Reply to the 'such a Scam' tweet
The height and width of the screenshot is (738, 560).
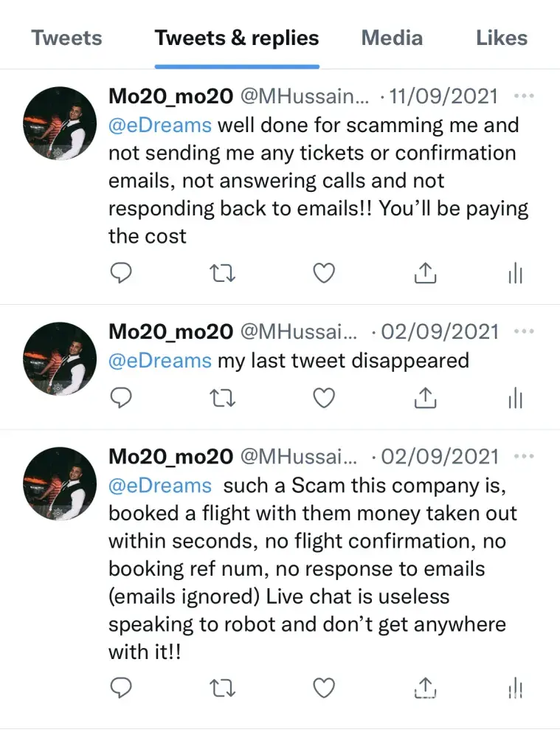coord(121,689)
